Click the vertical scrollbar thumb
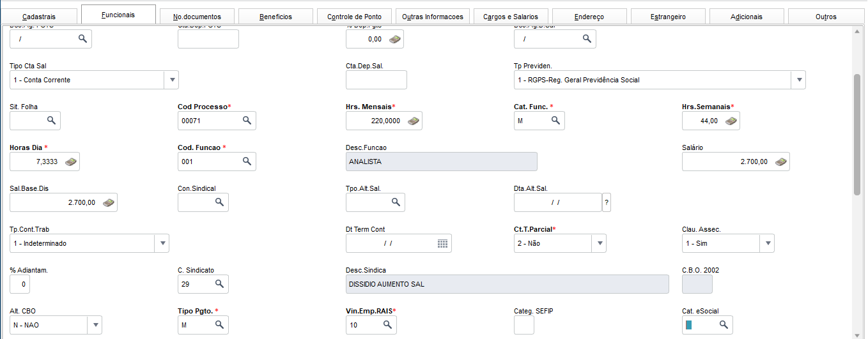 (858, 133)
